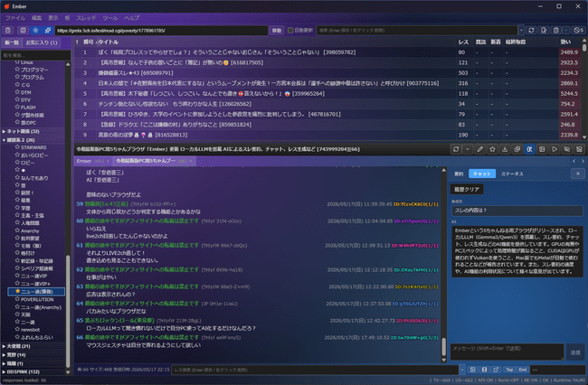Click the image grid icon in thread toolbar
Screen dimensions: 588x385
point(542,149)
